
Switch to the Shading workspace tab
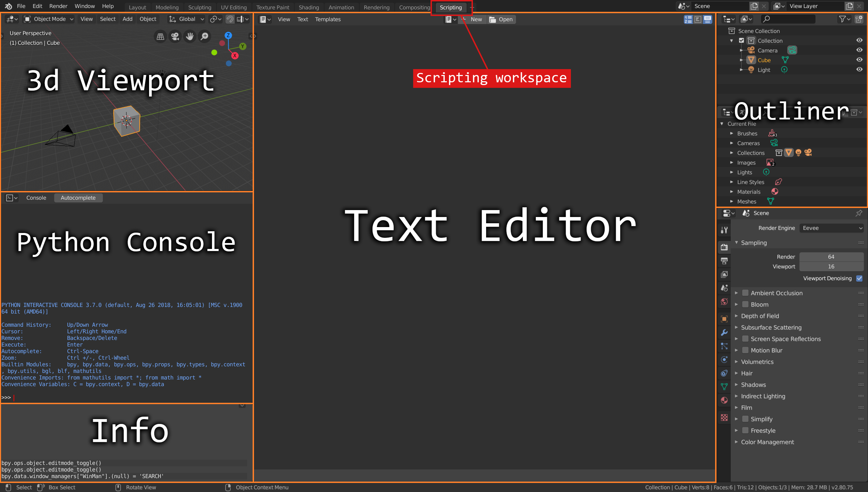pyautogui.click(x=309, y=7)
